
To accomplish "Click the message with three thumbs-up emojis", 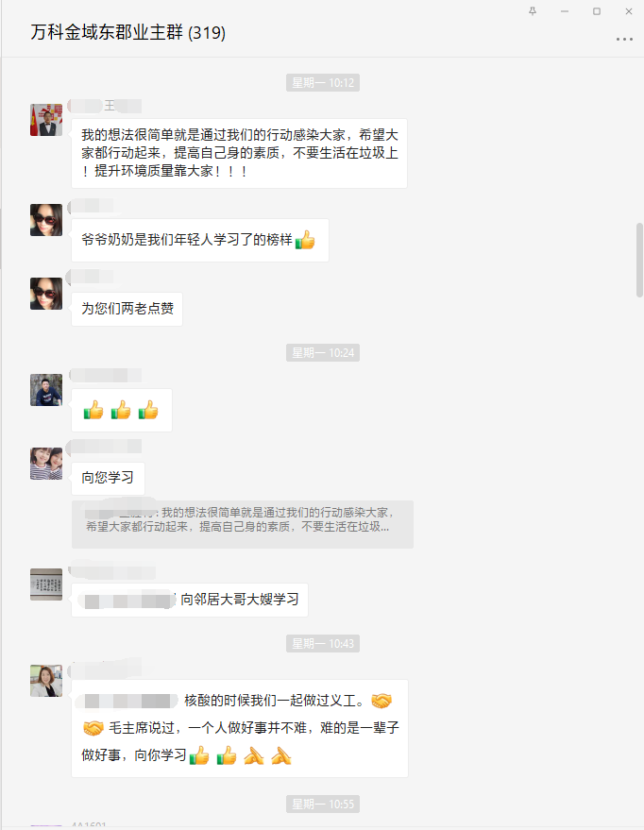I will pos(122,410).
